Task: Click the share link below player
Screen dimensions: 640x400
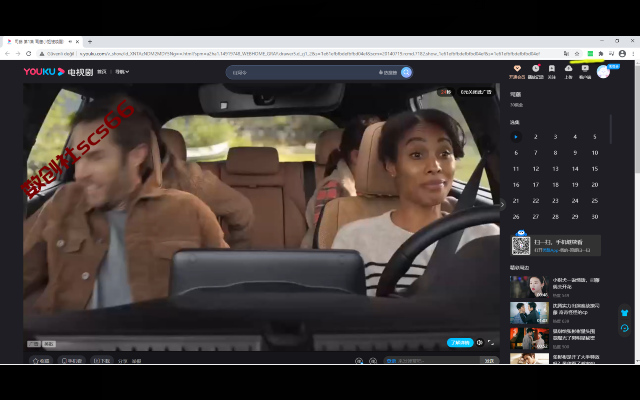Action: click(x=122, y=361)
